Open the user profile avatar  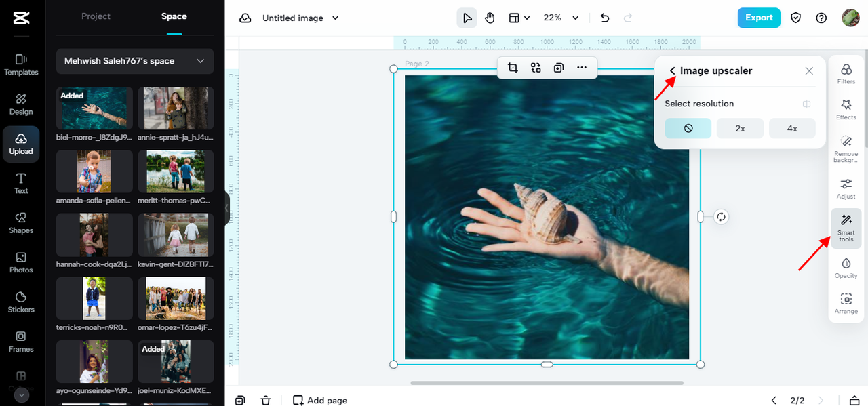[x=850, y=18]
